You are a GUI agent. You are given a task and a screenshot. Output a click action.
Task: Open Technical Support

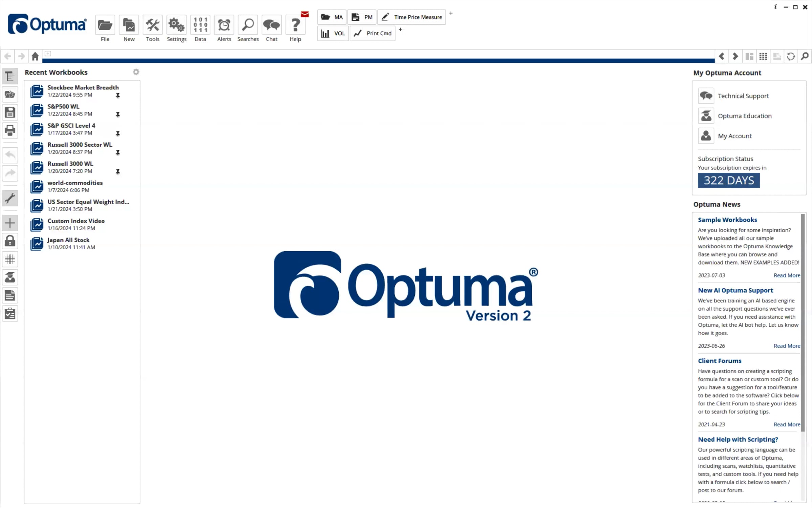(734, 96)
